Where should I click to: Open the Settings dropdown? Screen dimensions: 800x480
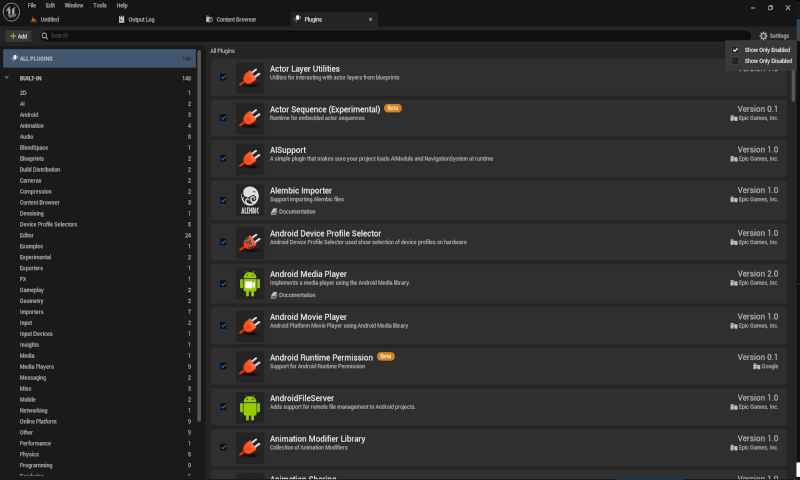tap(774, 36)
